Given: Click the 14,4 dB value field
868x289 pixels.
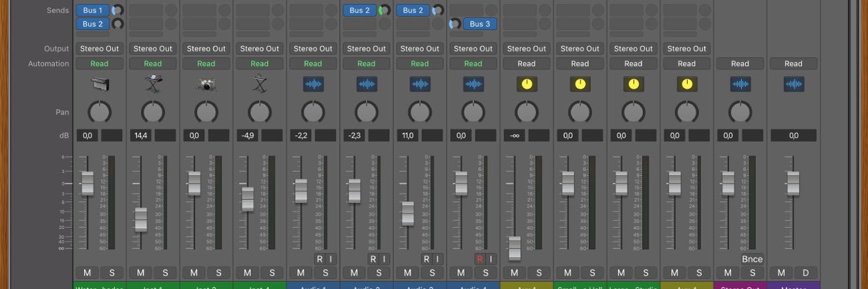Looking at the screenshot, I should pyautogui.click(x=140, y=135).
